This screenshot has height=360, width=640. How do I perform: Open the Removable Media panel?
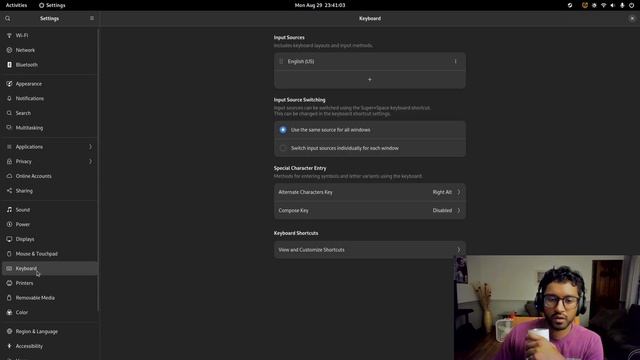coord(50,298)
